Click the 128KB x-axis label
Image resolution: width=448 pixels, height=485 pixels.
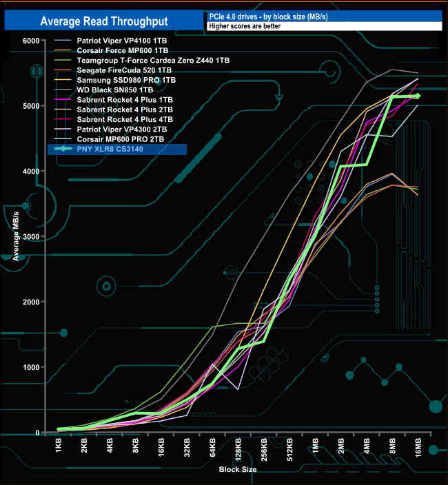pos(238,449)
